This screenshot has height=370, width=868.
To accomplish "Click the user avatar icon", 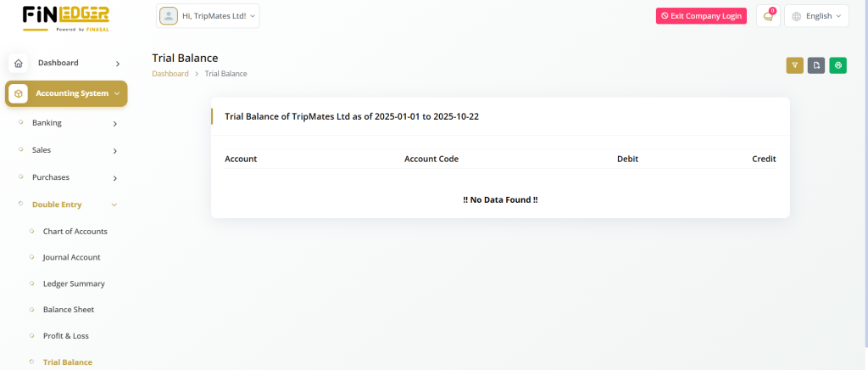I will click(169, 16).
